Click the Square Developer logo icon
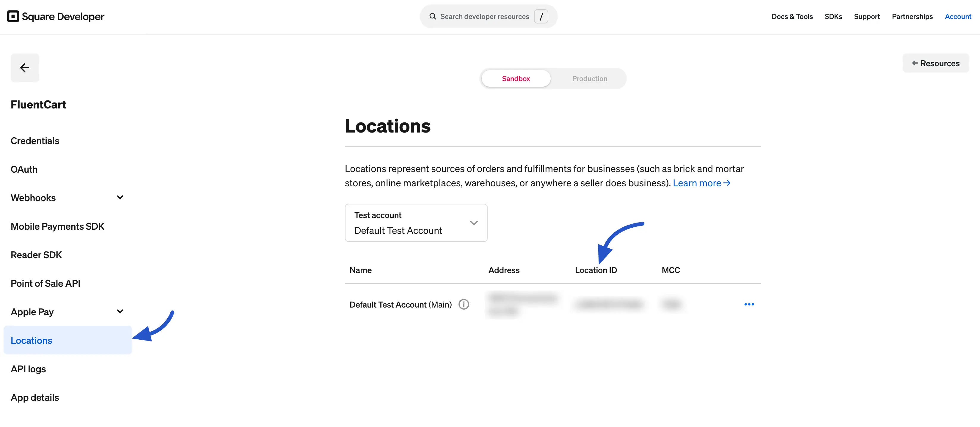980x427 pixels. [x=13, y=16]
